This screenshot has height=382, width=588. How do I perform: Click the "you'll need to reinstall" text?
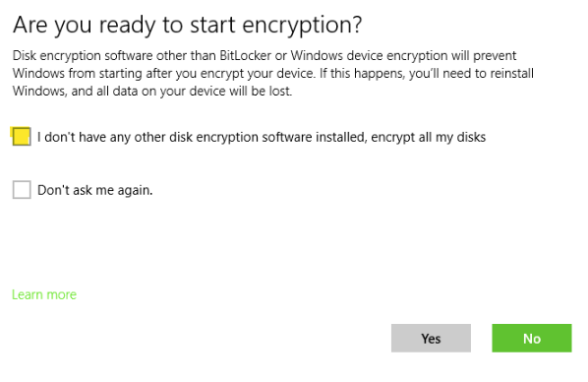click(471, 73)
